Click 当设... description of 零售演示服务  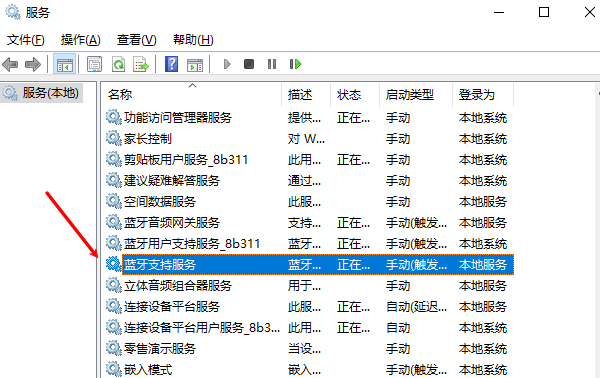[x=304, y=349]
